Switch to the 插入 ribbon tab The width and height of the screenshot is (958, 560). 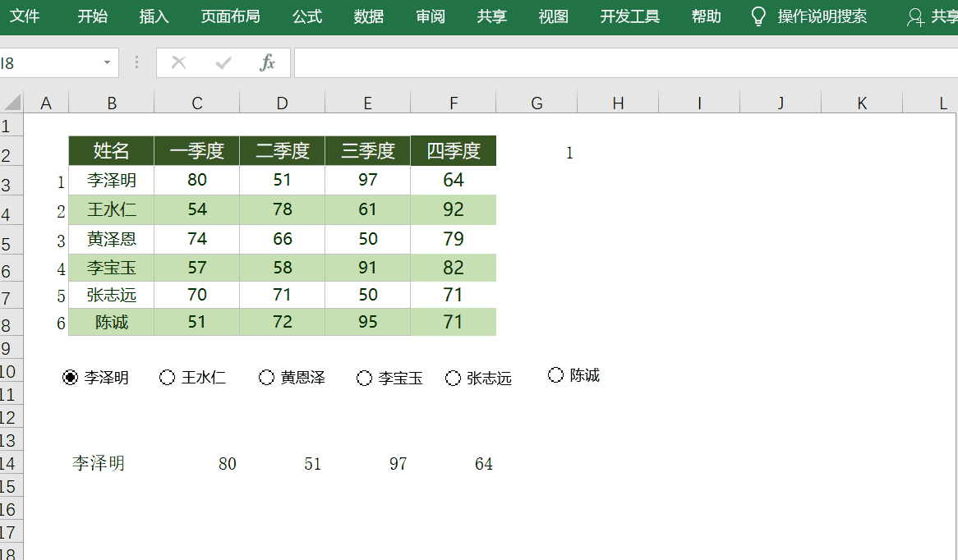click(154, 16)
